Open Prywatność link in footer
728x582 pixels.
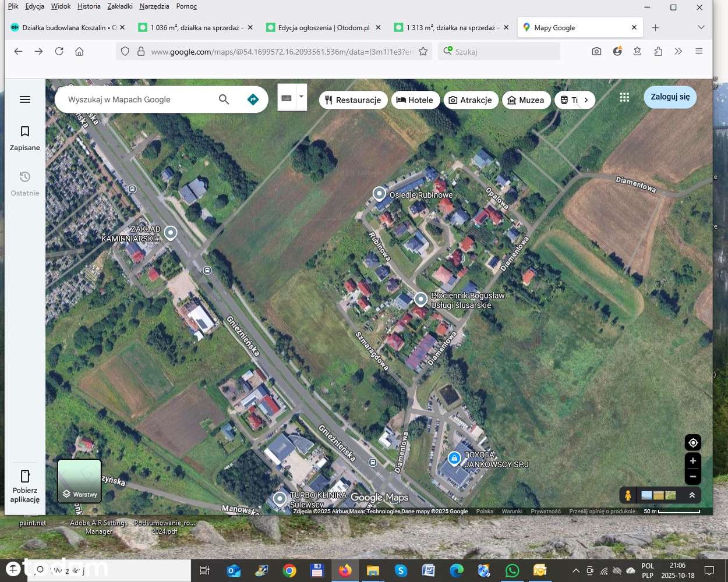[546, 511]
